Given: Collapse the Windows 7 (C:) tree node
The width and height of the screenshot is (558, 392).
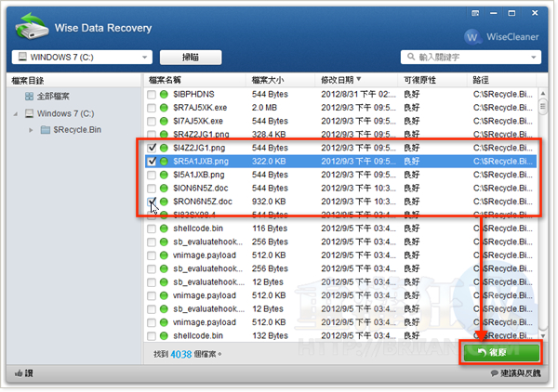Looking at the screenshot, I should tap(16, 114).
